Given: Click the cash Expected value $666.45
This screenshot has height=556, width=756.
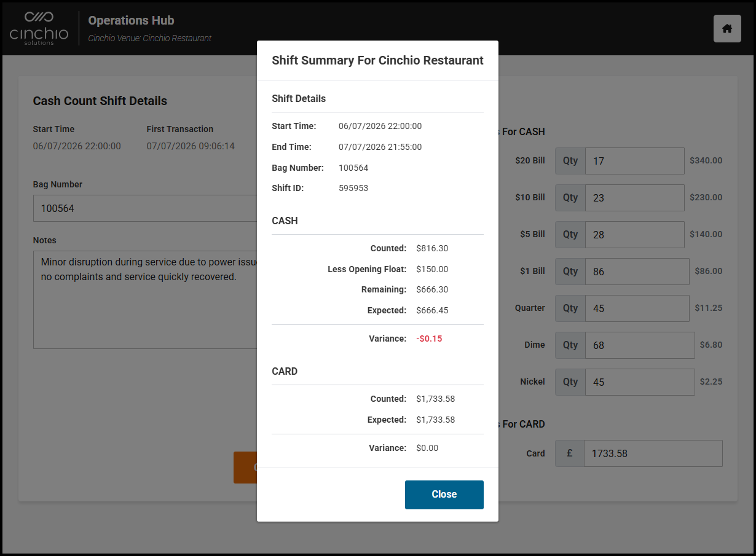Looking at the screenshot, I should pyautogui.click(x=432, y=310).
